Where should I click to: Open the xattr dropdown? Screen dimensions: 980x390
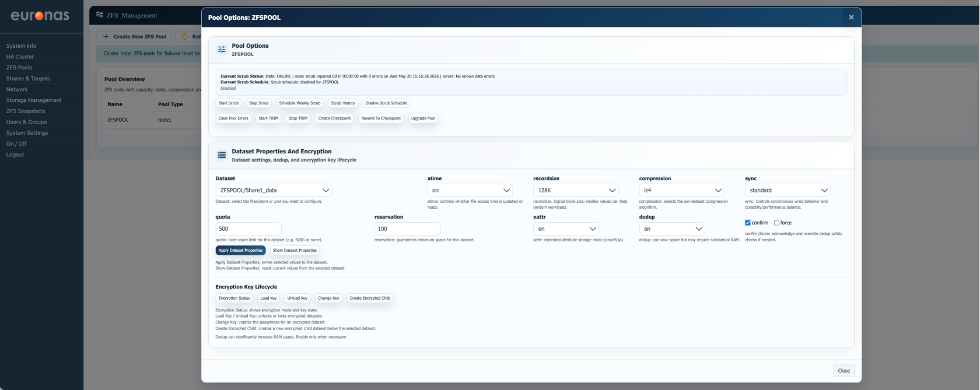(566, 229)
